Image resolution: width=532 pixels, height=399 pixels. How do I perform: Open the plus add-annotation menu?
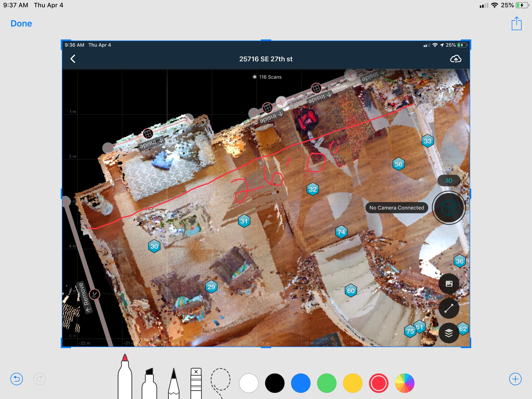(x=515, y=379)
